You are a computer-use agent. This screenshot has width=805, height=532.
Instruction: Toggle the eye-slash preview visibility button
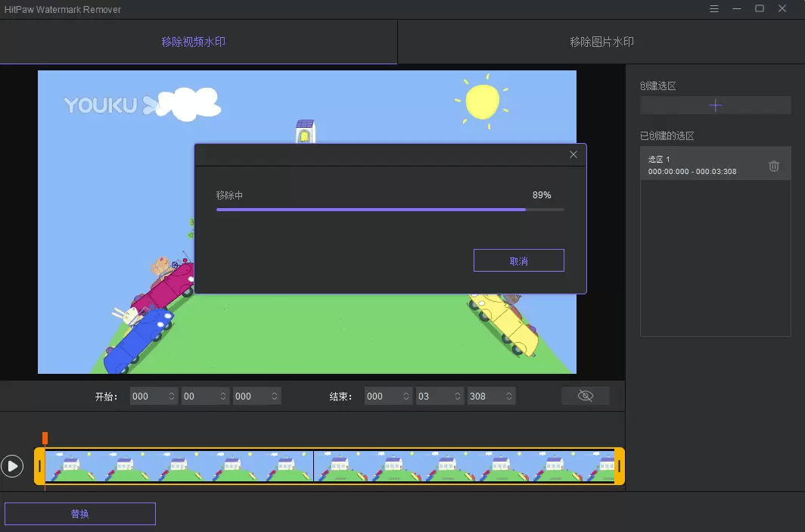586,396
